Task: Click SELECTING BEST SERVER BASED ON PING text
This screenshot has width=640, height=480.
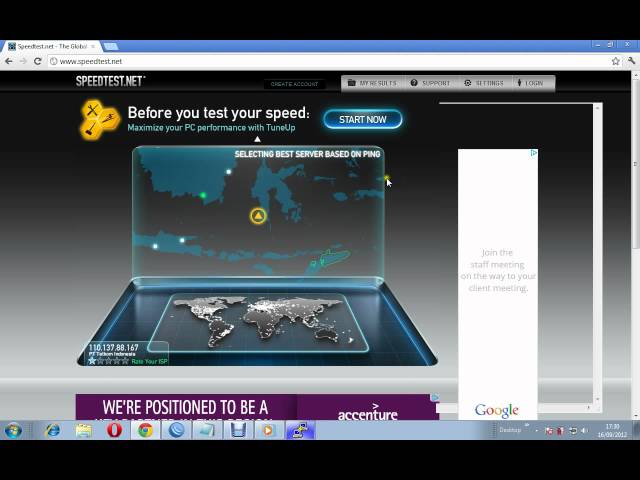Action: 307,154
